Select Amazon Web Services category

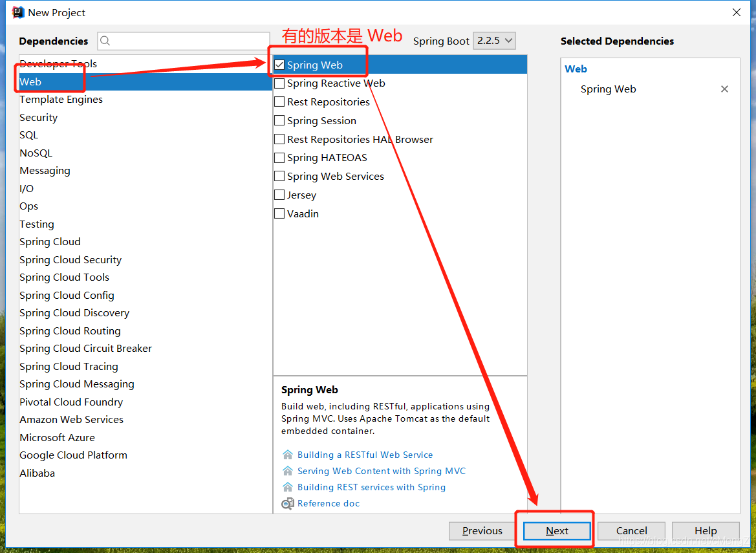[146, 420]
